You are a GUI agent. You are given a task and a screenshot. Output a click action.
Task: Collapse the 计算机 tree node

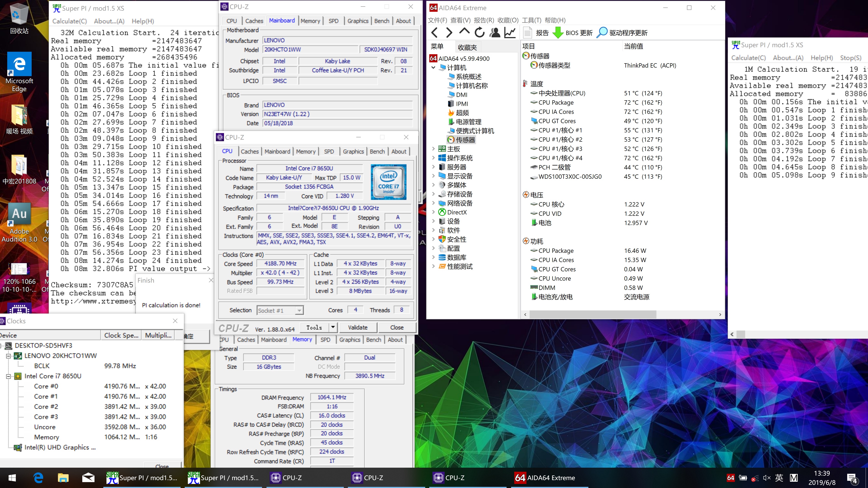click(x=433, y=68)
